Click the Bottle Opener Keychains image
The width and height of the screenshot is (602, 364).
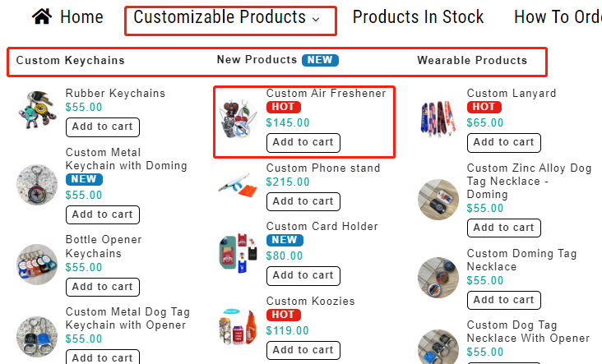pyautogui.click(x=37, y=265)
